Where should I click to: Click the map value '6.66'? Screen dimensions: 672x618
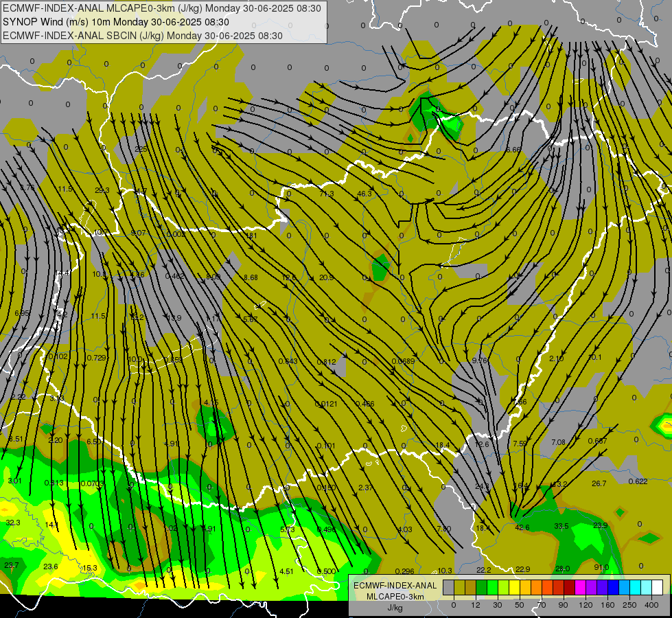(513, 150)
